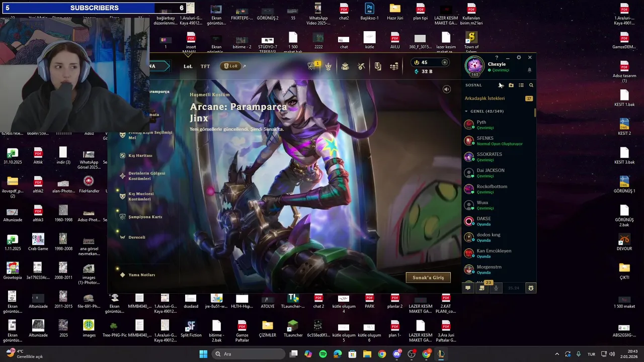Select friend Wuxx in the list
644x362 pixels.
(498, 205)
